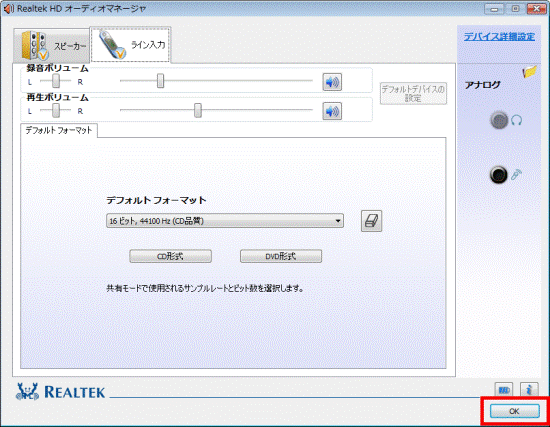Click the 共有モード description text
This screenshot has width=550, height=427.
click(205, 288)
